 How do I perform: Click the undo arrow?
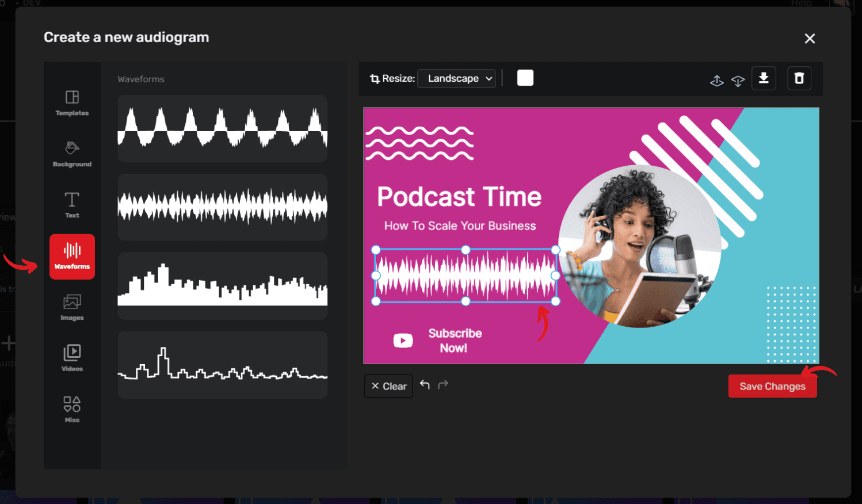(425, 384)
